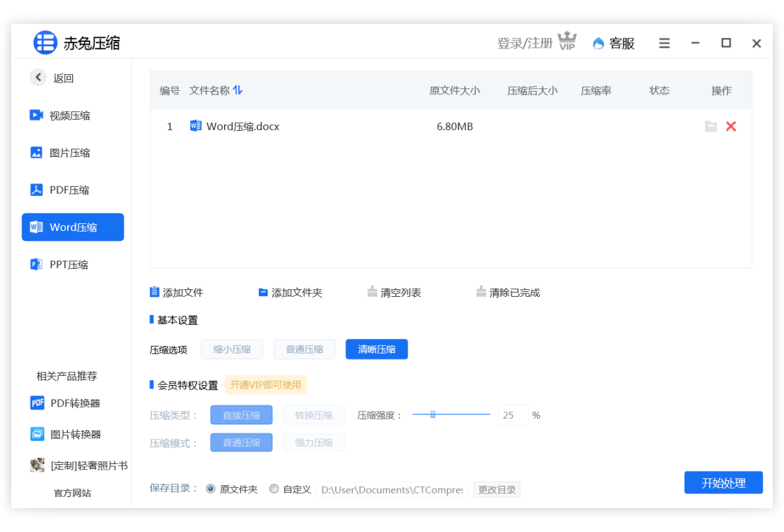Choose the 缩小压缩 compression option

click(x=232, y=349)
